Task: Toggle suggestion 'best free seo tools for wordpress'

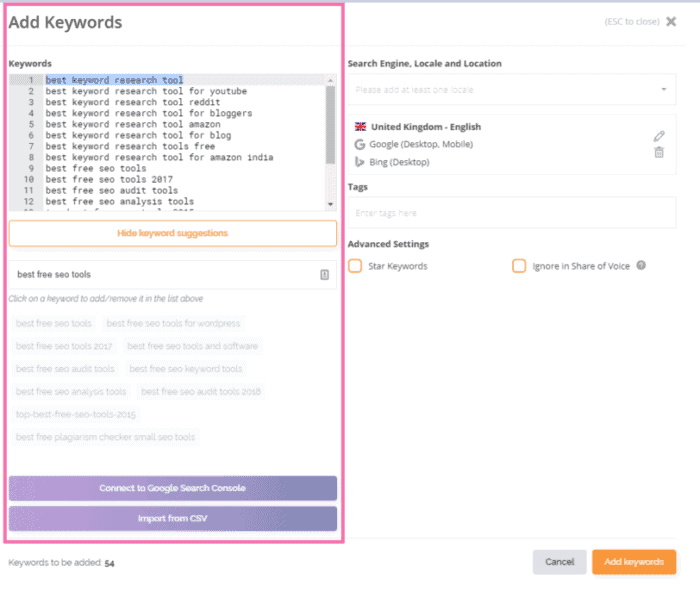Action: point(173,323)
